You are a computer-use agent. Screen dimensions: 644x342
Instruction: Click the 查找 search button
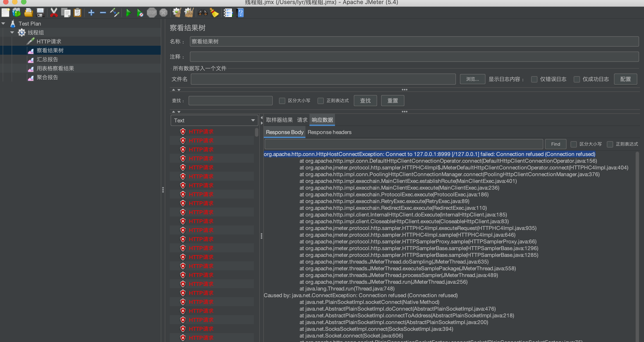pos(365,101)
